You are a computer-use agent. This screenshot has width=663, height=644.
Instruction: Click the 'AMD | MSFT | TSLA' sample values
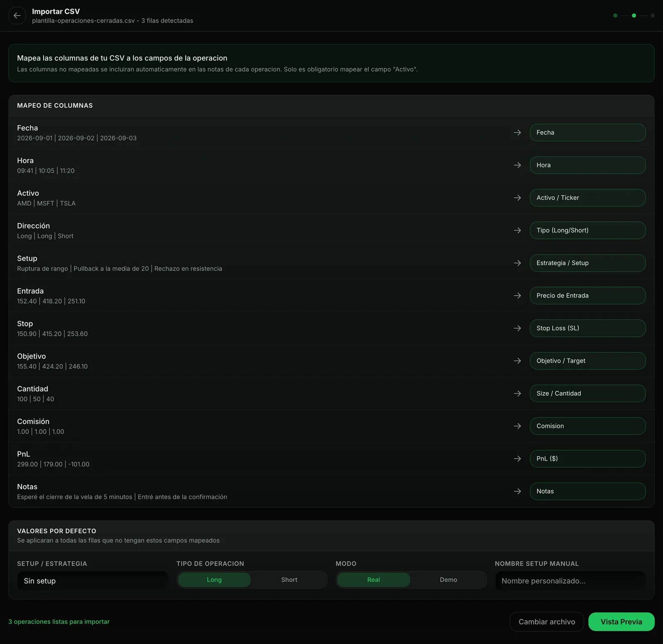point(46,203)
